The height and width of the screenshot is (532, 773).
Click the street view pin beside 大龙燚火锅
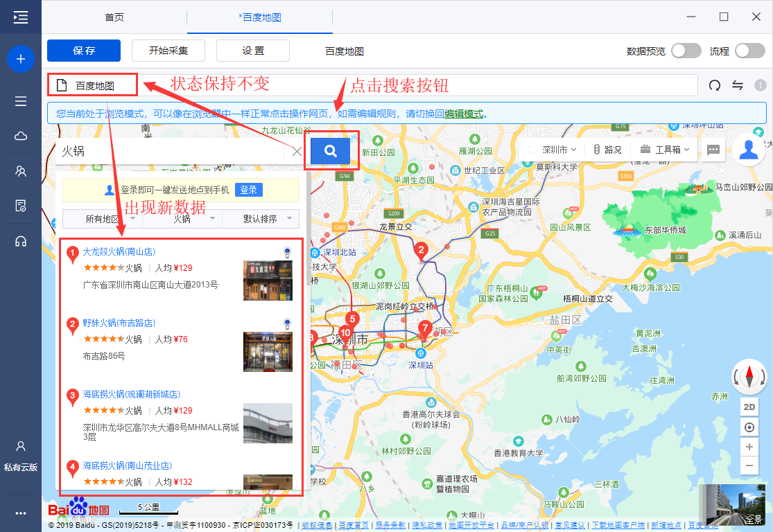[288, 253]
